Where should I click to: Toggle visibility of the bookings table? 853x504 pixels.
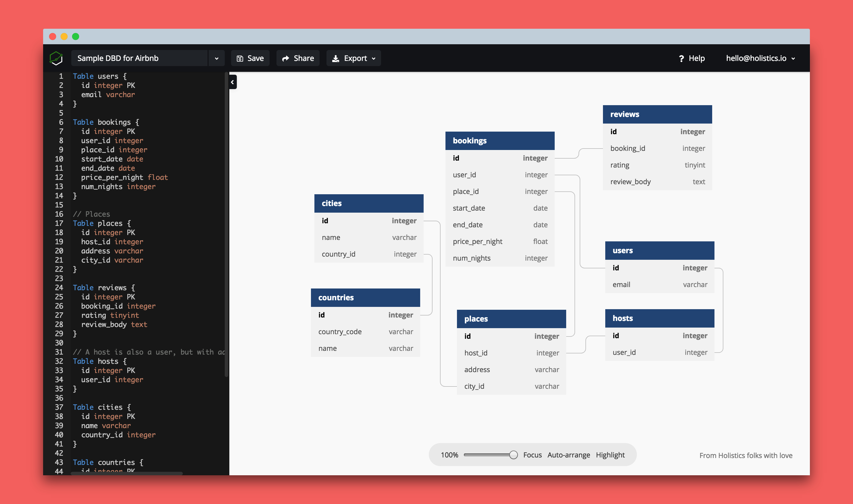[x=500, y=140]
